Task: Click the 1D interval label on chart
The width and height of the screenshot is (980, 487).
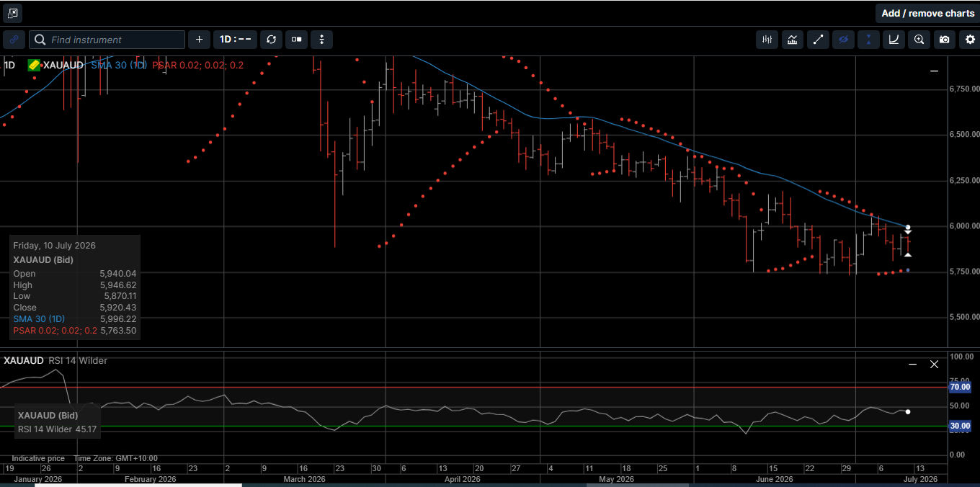Action: coord(9,65)
